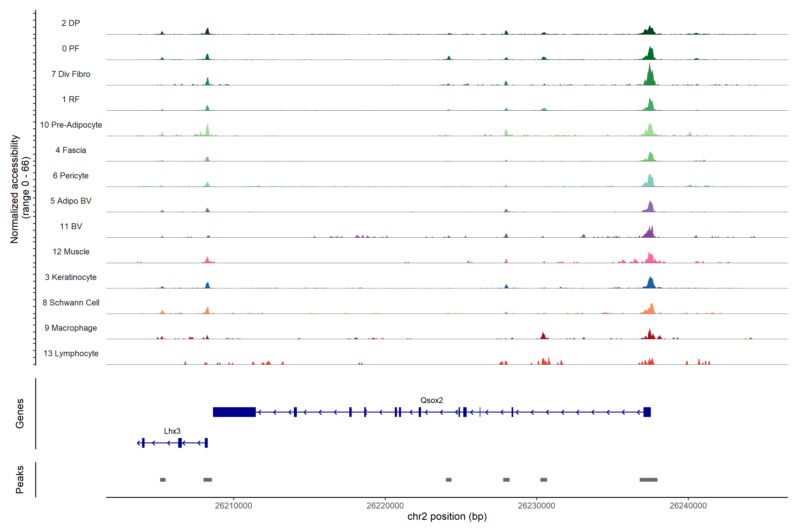Click the 8 Schwann Cell track label

[70, 303]
